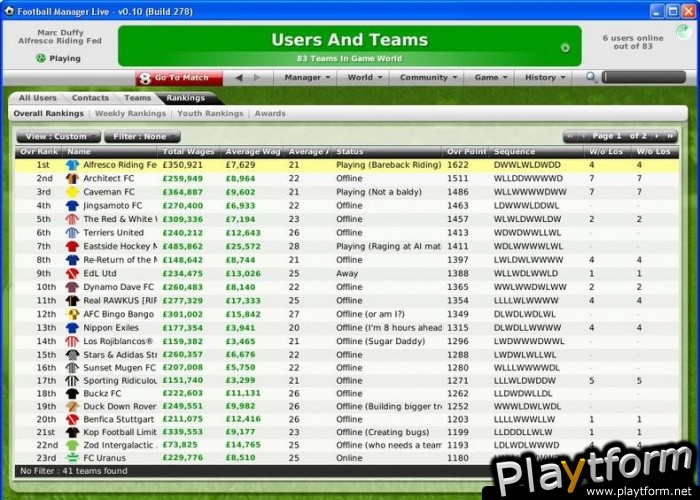Open the Awards sub-tab
700x500 pixels.
[x=270, y=113]
